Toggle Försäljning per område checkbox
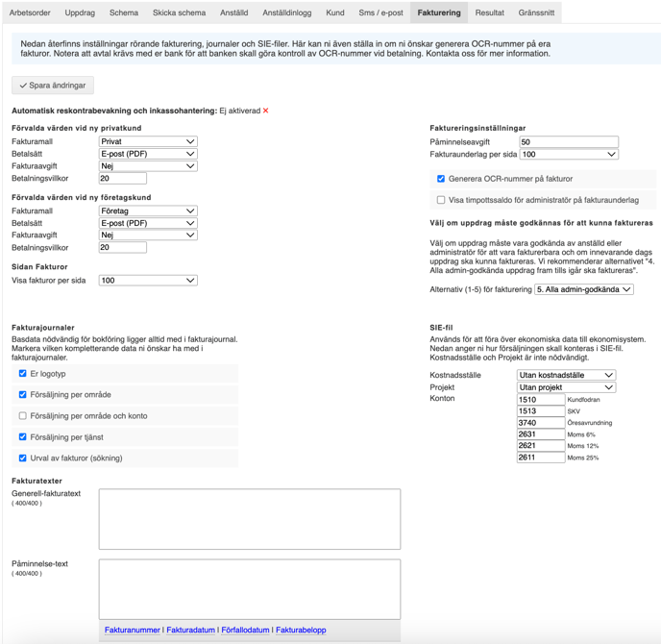The height and width of the screenshot is (644, 661). click(x=23, y=395)
